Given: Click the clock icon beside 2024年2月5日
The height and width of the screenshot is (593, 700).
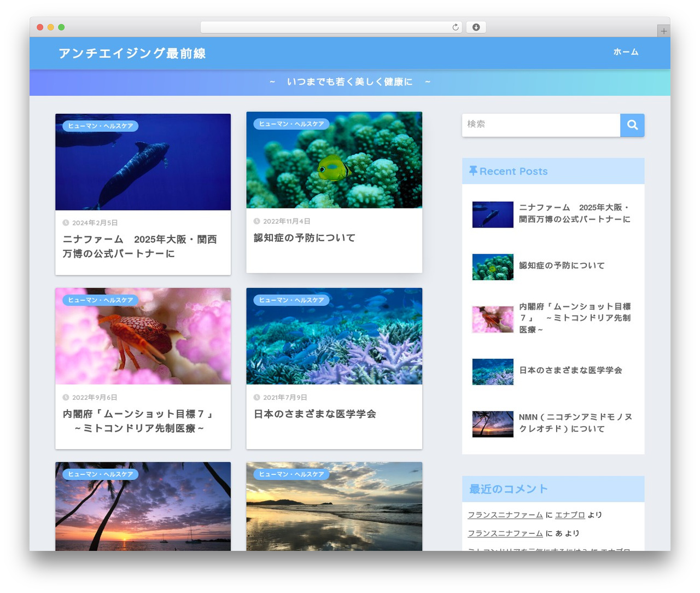Looking at the screenshot, I should [x=66, y=223].
